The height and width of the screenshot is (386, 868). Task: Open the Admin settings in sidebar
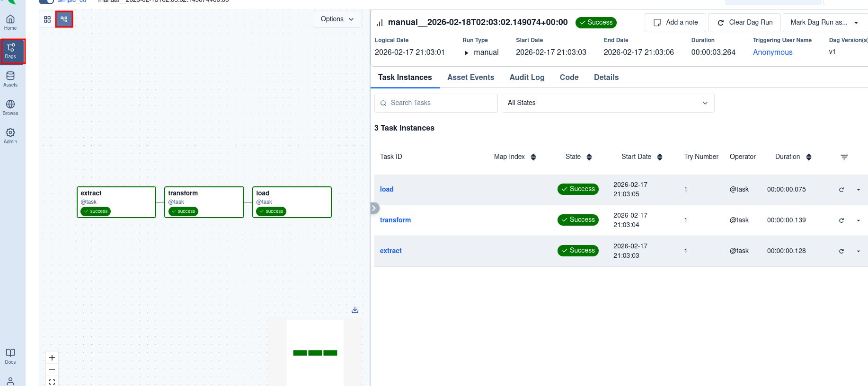[10, 136]
